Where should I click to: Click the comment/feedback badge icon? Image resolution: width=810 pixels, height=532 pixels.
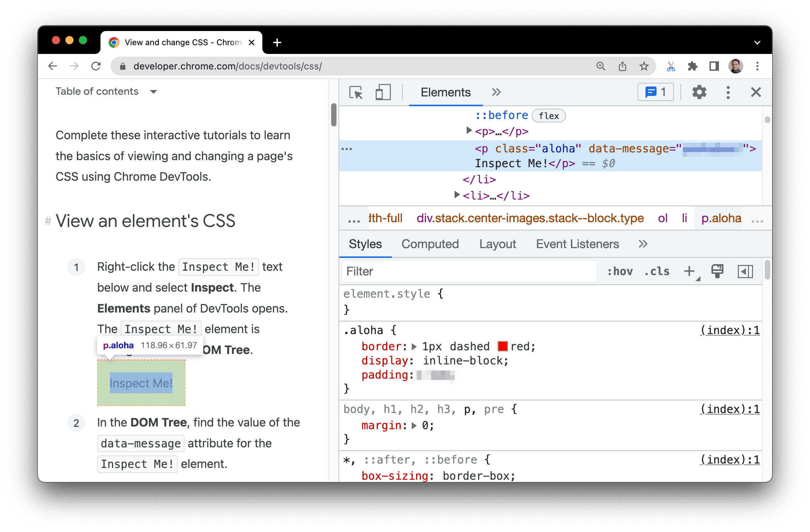point(655,91)
